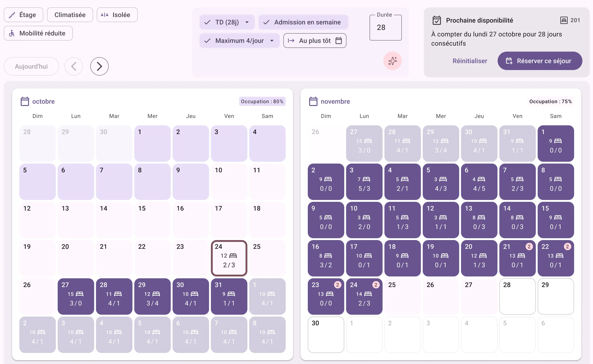
Task: Toggle the Climatisée filter chip
Action: coord(70,15)
